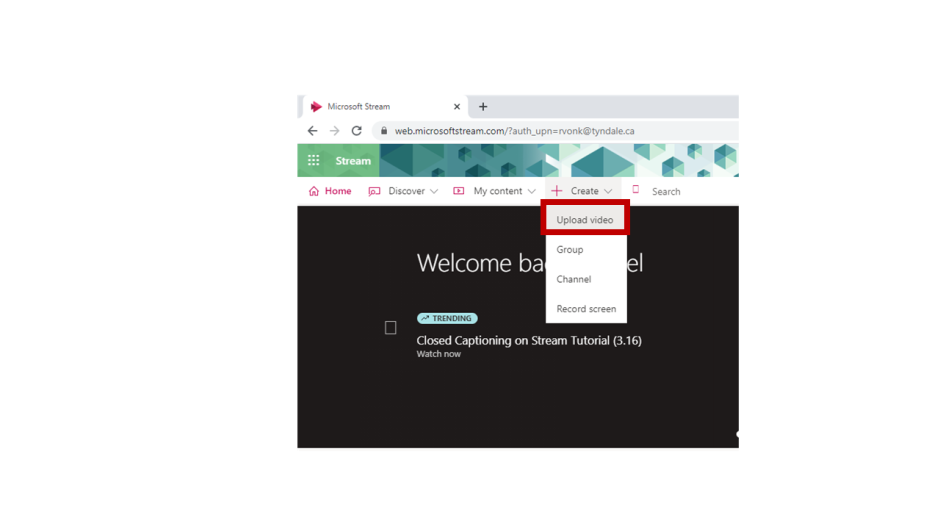940x529 pixels.
Task: Go forward in the browser
Action: (335, 131)
